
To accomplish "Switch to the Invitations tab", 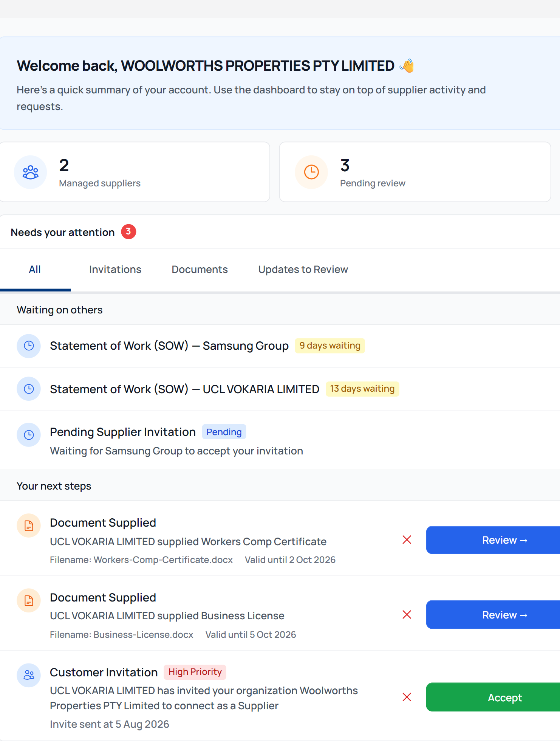I will click(x=115, y=270).
